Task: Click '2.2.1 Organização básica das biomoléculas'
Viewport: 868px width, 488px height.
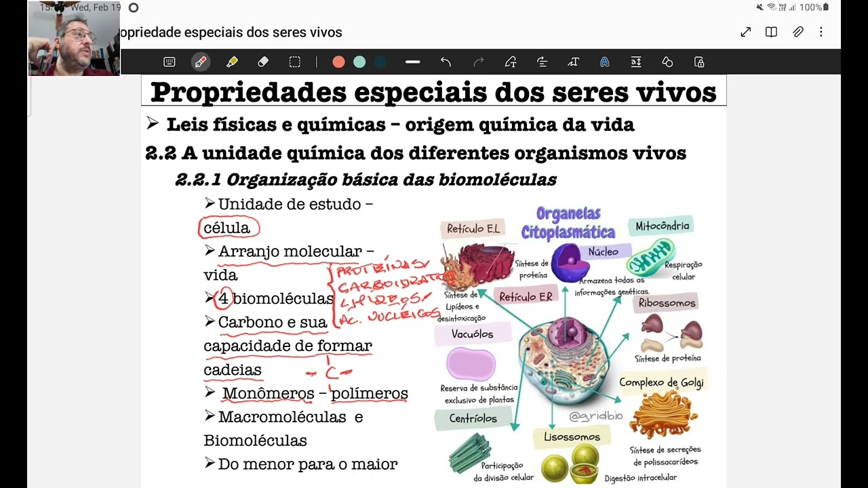Action: click(366, 180)
